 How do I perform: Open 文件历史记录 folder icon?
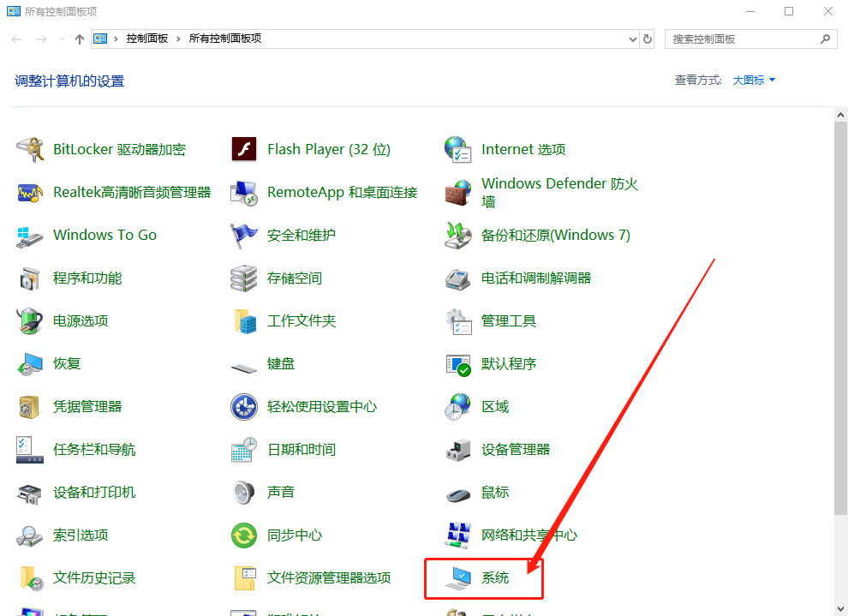tap(31, 578)
